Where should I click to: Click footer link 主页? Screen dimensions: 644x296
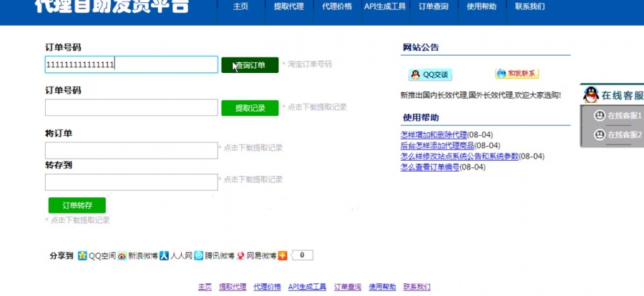pyautogui.click(x=205, y=287)
